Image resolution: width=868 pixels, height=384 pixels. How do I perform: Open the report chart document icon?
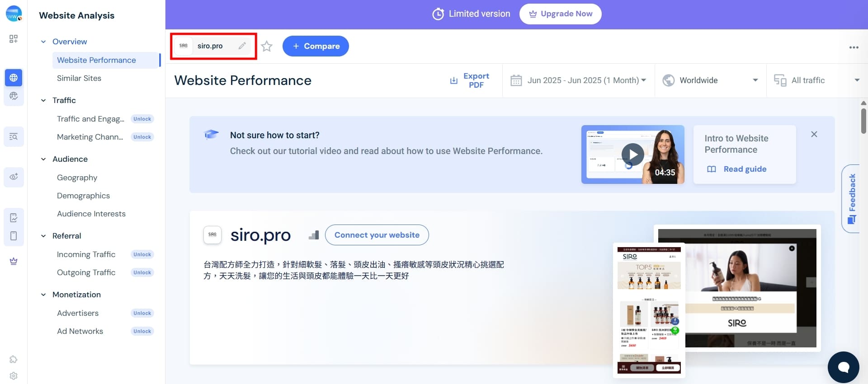[x=14, y=218]
